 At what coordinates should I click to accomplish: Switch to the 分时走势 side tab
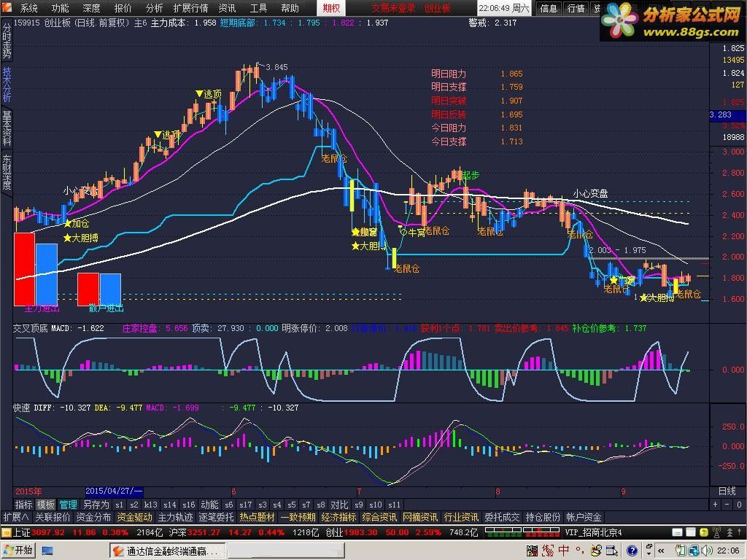(7, 41)
